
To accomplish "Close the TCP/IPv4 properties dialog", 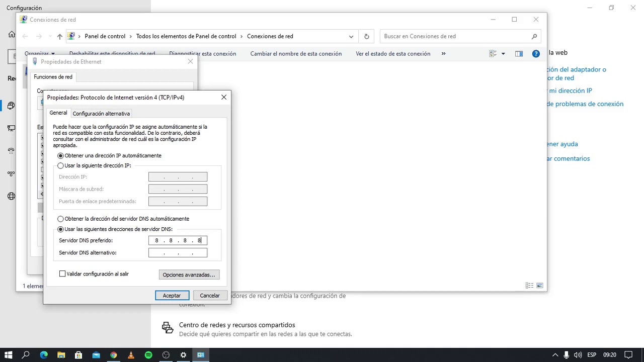I will pyautogui.click(x=224, y=98).
